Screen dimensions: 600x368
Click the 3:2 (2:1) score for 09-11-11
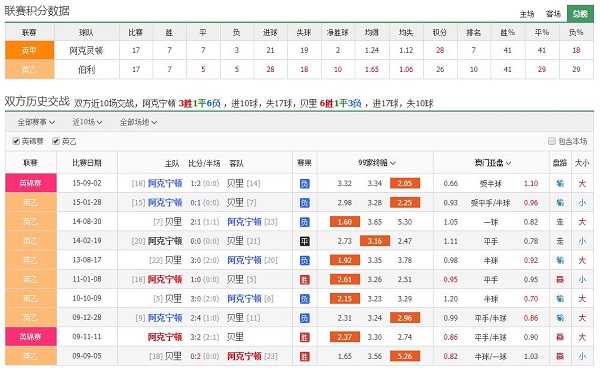(x=205, y=337)
